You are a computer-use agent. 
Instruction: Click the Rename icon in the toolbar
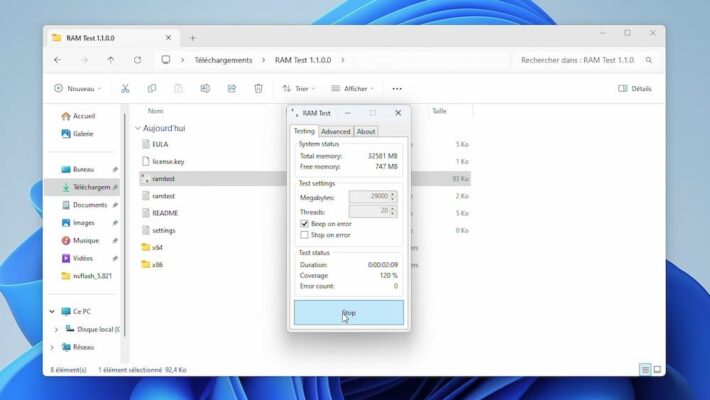click(205, 88)
